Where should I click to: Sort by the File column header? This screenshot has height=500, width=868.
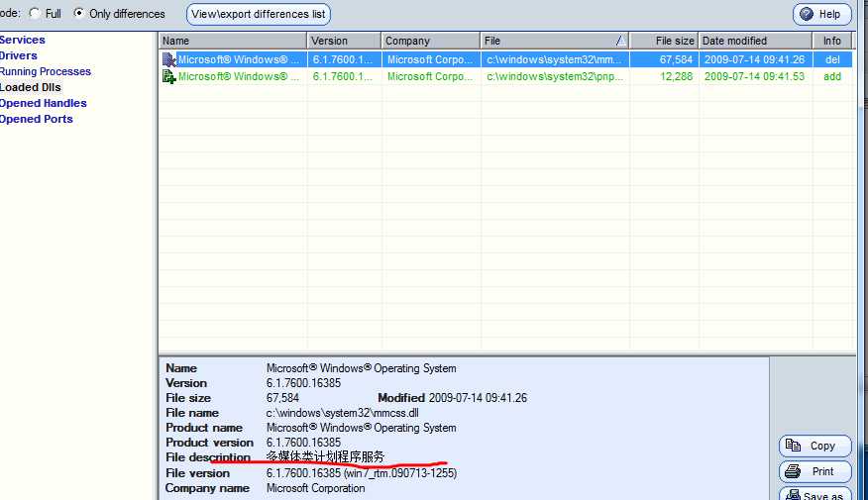(x=555, y=41)
